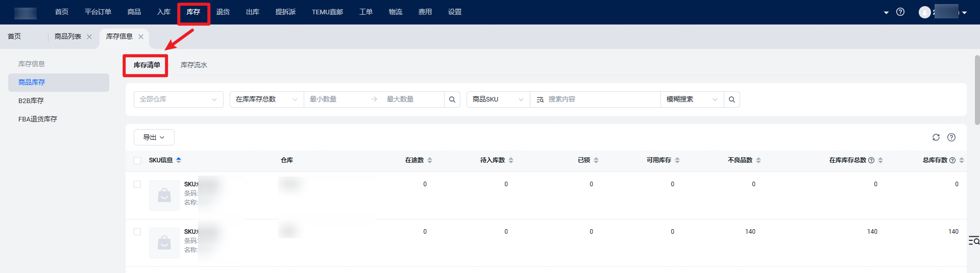Image resolution: width=980 pixels, height=273 pixels.
Task: Click 在库库存总数 column info icon
Action: pyautogui.click(x=871, y=160)
